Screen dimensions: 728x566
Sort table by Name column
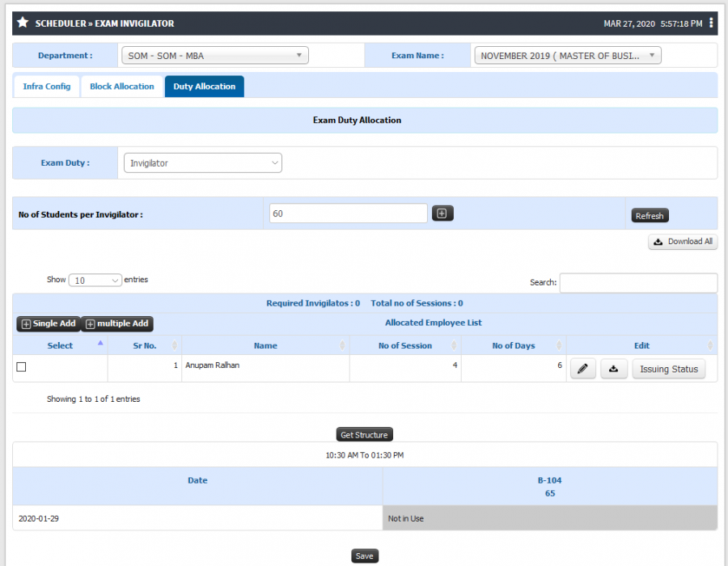(x=265, y=345)
